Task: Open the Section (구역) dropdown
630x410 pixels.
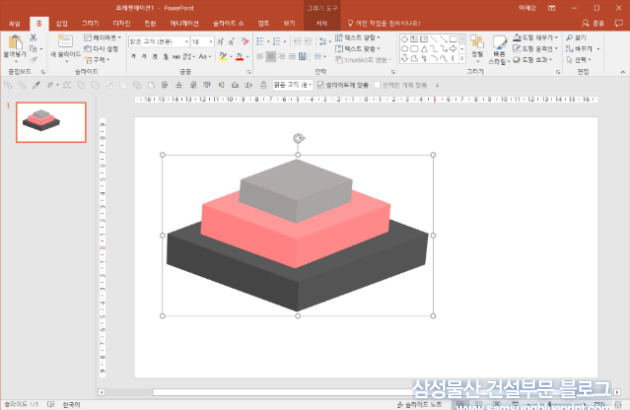Action: [x=97, y=59]
